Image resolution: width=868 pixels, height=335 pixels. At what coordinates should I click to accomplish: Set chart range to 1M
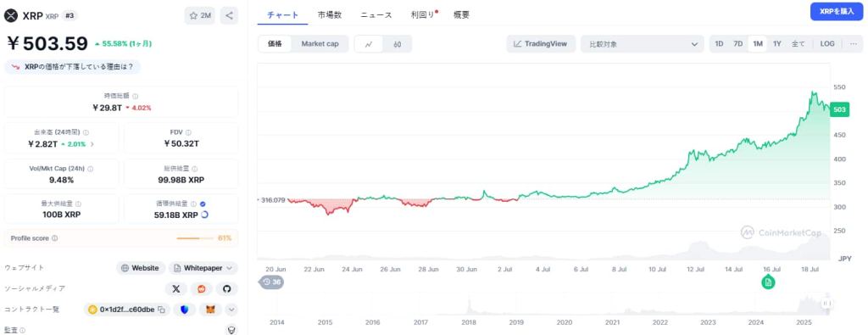[x=757, y=44]
